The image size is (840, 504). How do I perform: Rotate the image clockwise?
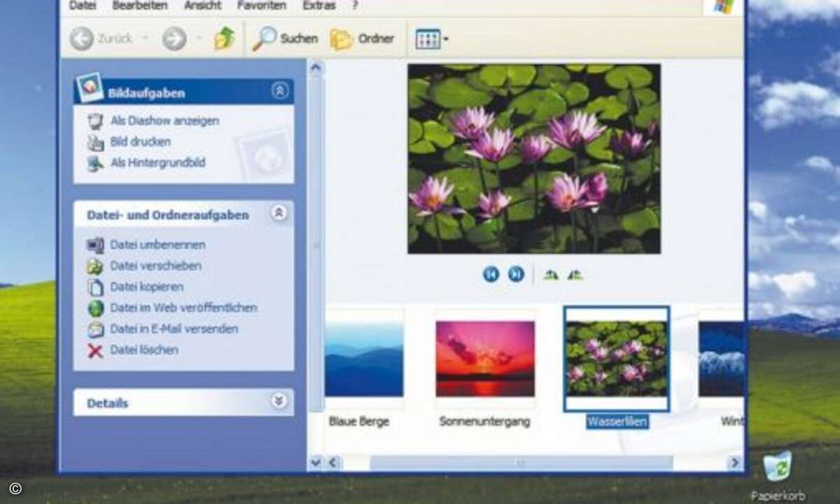tap(551, 274)
